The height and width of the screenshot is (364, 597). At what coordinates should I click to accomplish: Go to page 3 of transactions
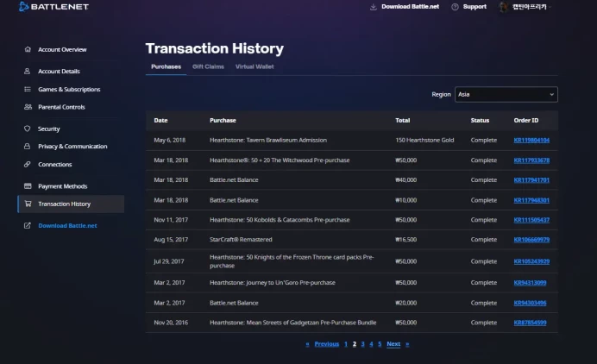click(x=362, y=344)
